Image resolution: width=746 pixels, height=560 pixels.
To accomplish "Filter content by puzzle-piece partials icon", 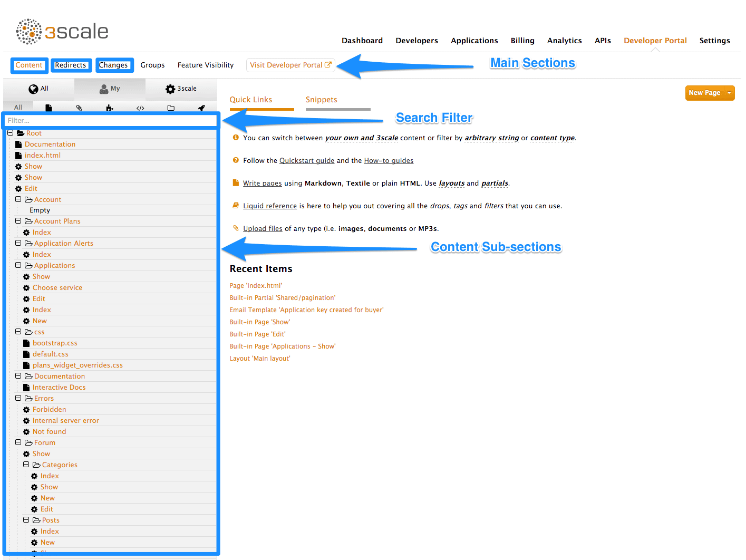I will 110,108.
